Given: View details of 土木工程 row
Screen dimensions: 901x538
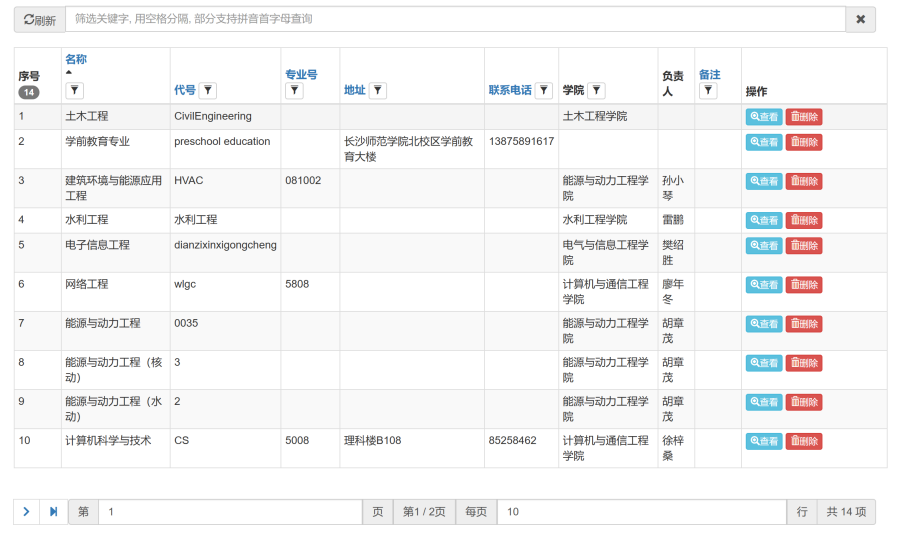Looking at the screenshot, I should pyautogui.click(x=764, y=117).
